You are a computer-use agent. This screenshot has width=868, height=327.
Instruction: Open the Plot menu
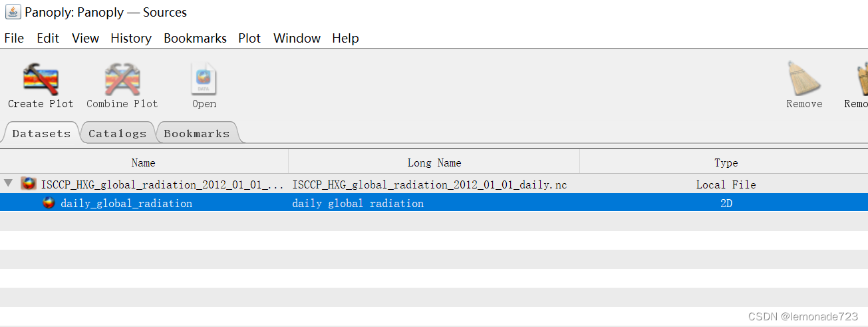click(x=249, y=38)
